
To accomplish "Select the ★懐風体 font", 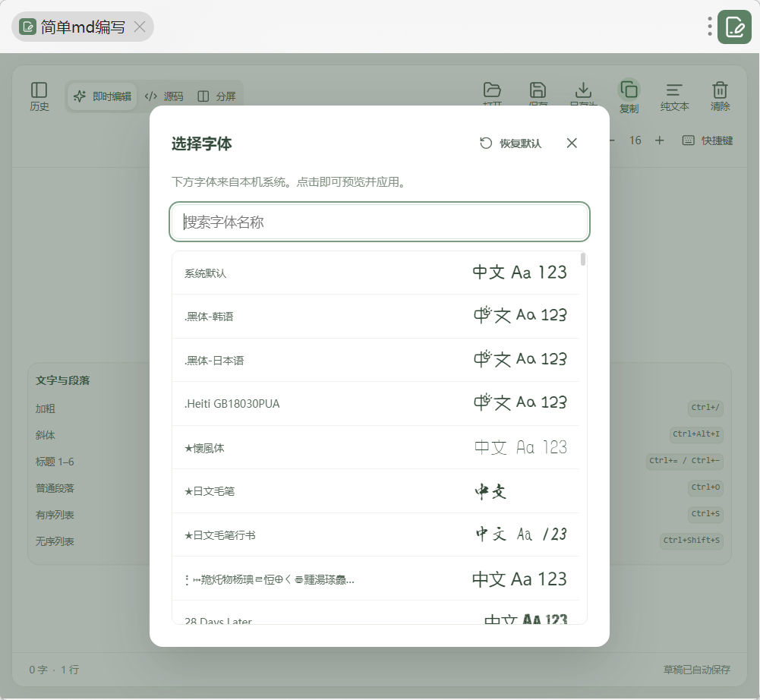I will click(376, 447).
